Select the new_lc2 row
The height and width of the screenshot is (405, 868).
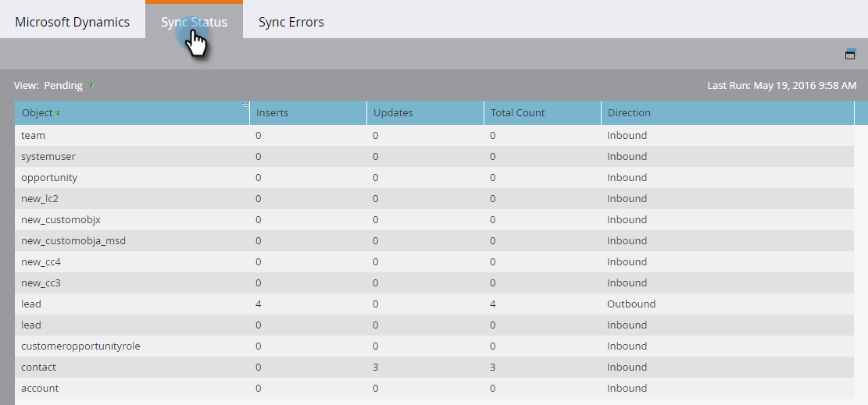pyautogui.click(x=434, y=199)
